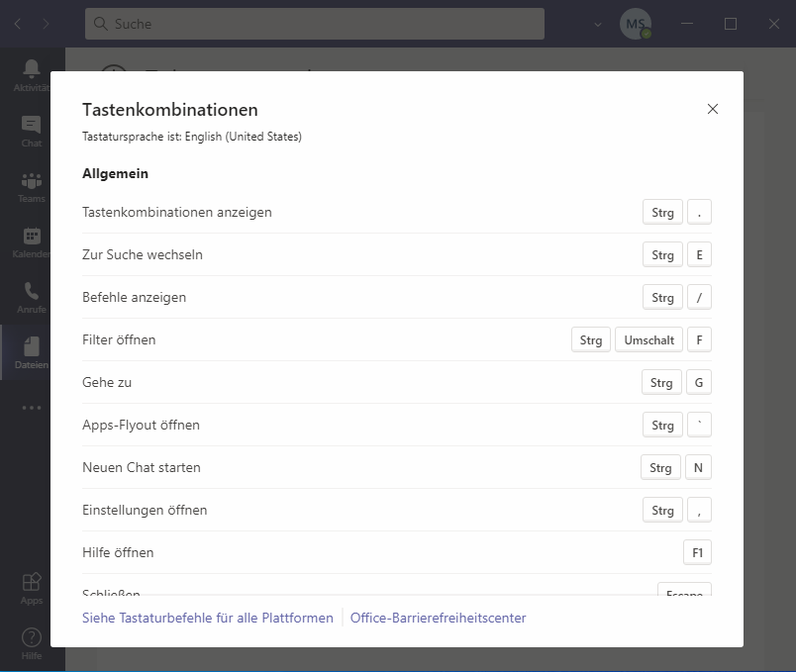Expand the more apps ellipsis

32,408
